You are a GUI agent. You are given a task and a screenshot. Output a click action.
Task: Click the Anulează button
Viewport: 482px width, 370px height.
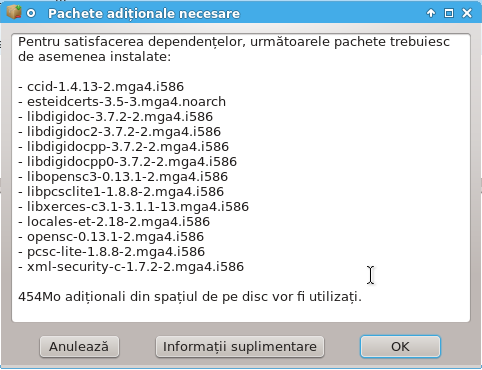point(79,347)
